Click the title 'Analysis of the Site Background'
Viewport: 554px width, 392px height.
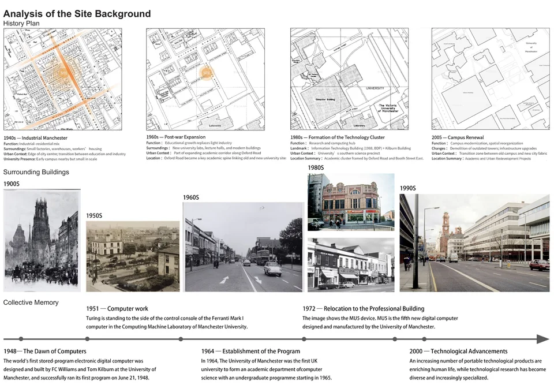77,14
